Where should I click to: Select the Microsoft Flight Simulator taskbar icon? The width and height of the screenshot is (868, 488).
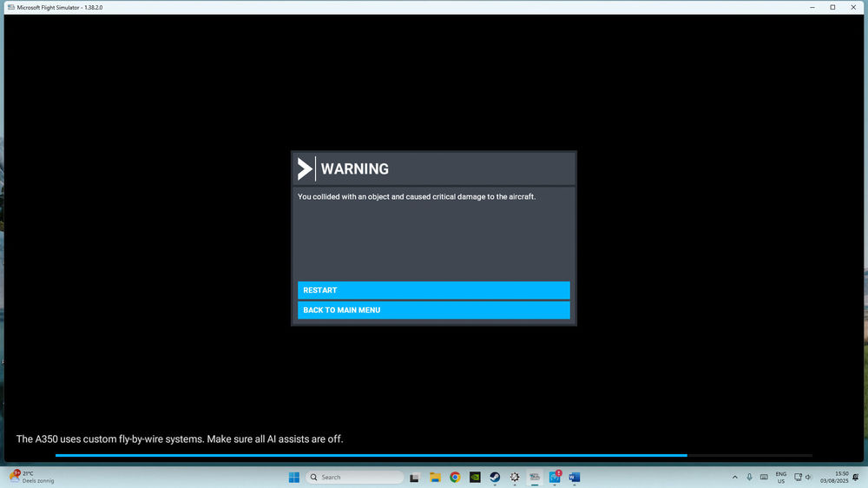click(535, 477)
